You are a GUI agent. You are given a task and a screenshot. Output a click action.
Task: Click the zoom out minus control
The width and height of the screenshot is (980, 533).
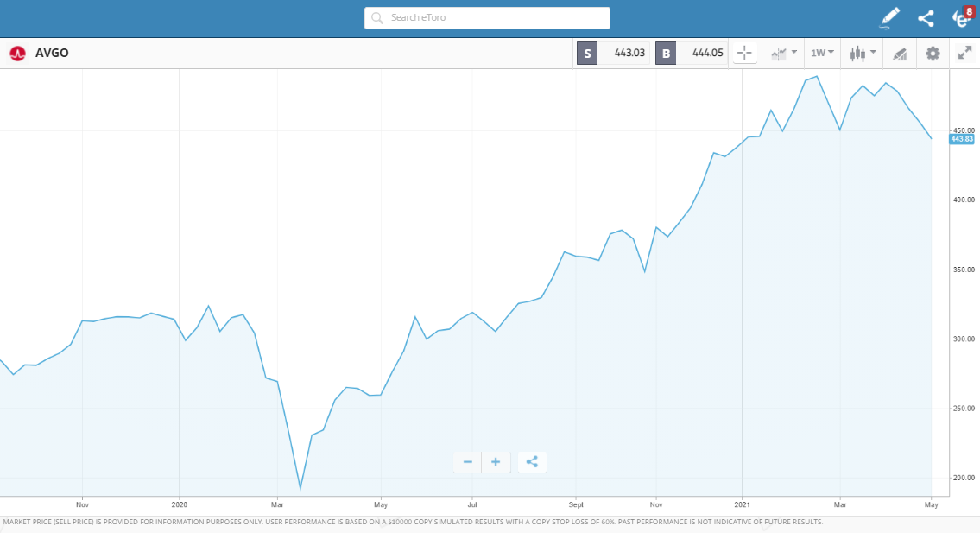pos(467,462)
